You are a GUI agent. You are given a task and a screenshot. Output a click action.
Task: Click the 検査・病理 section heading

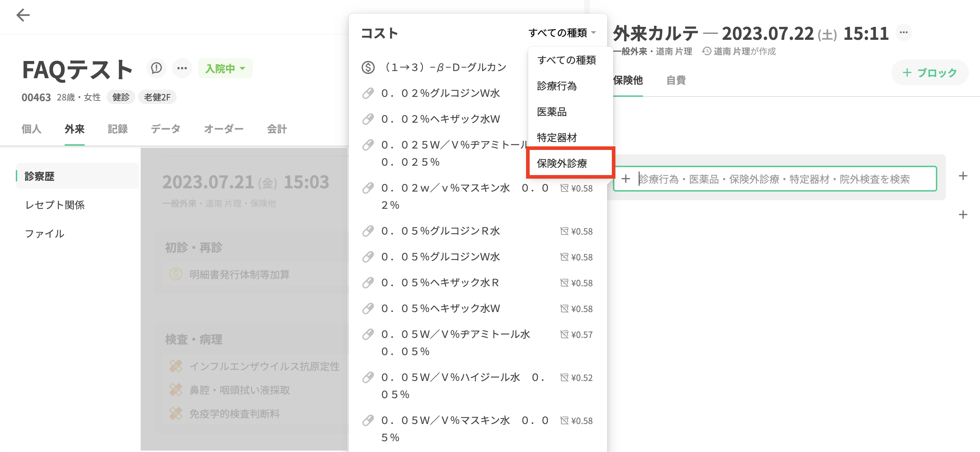194,339
